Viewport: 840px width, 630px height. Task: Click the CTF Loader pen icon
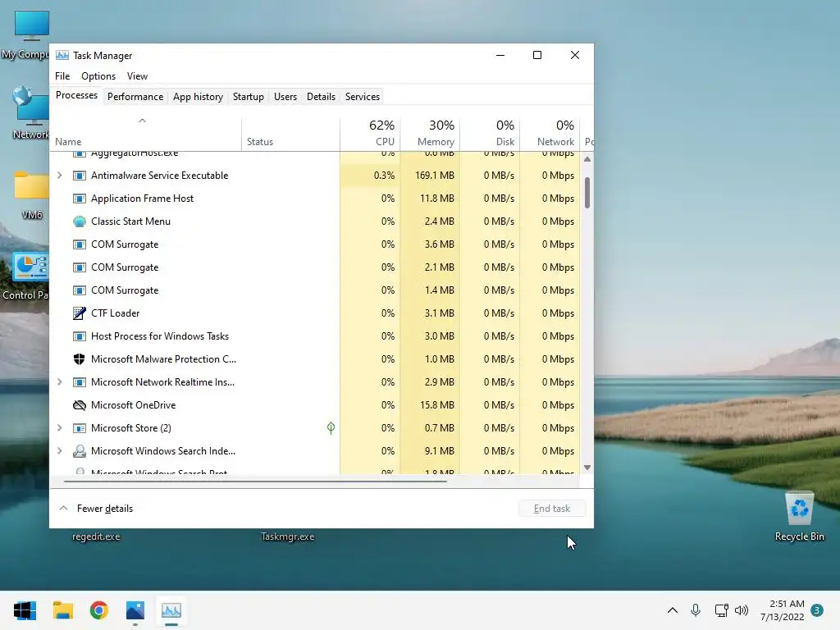[x=80, y=313]
